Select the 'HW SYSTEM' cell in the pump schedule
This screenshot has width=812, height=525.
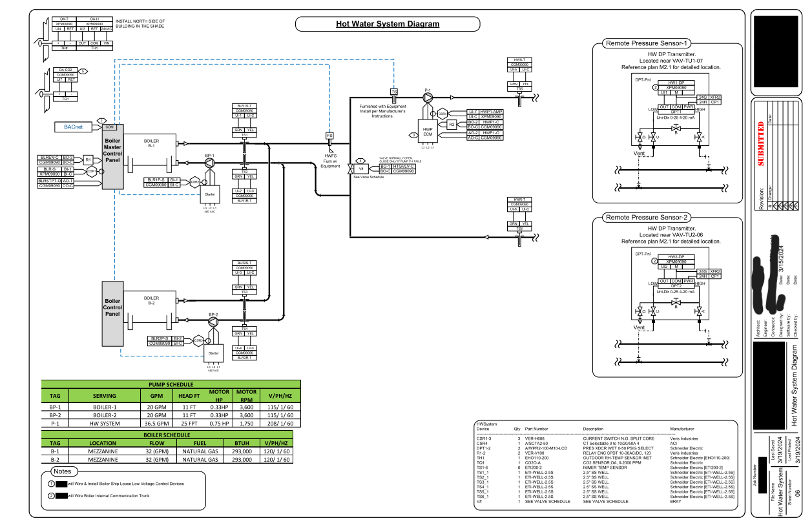[x=104, y=424]
